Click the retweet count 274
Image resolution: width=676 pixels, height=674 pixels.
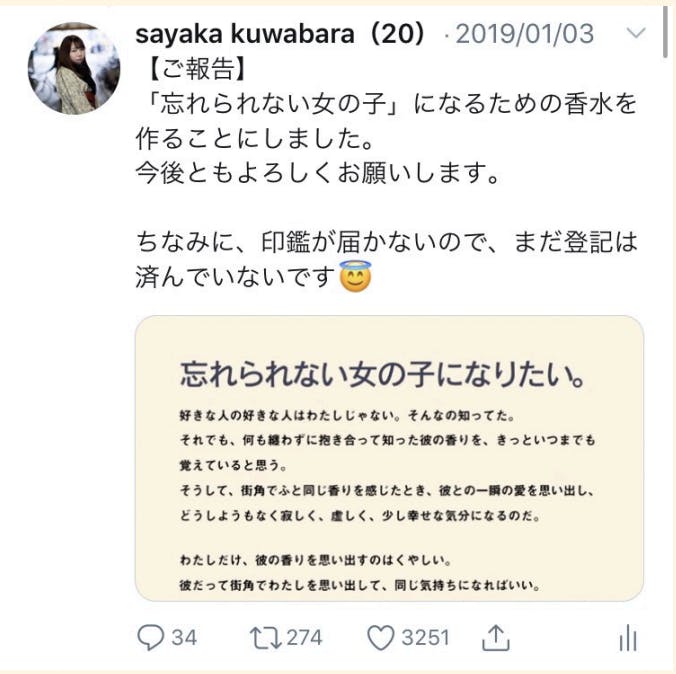click(x=305, y=638)
